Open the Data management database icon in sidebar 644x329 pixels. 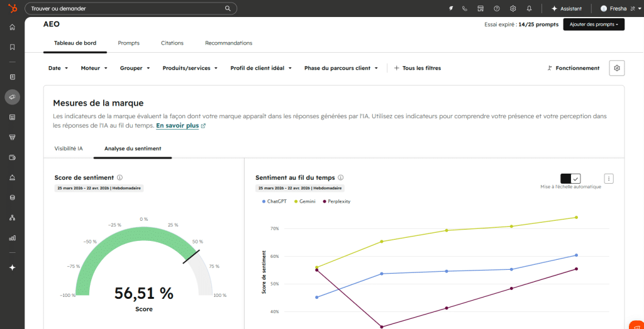(x=13, y=198)
